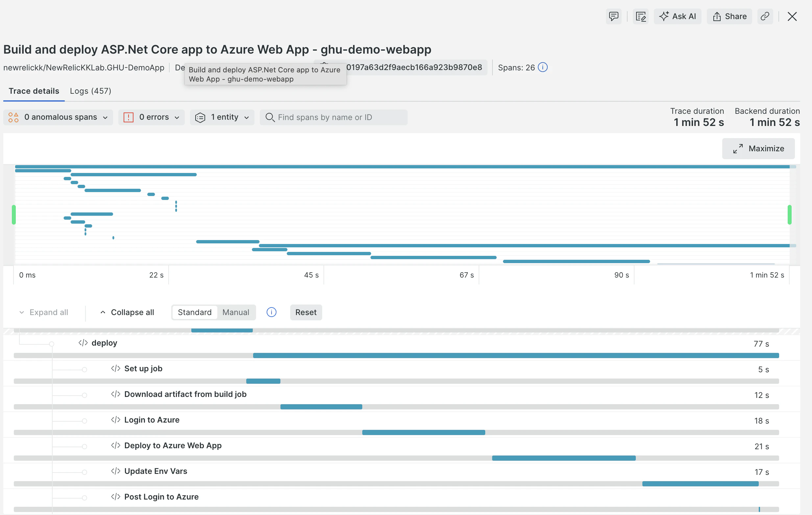The height and width of the screenshot is (515, 812).
Task: Switch to the Logs (457) tab
Action: click(90, 91)
